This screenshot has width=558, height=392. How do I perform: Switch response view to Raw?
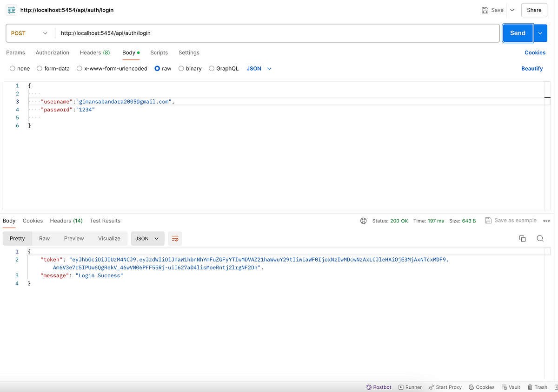[x=45, y=238]
